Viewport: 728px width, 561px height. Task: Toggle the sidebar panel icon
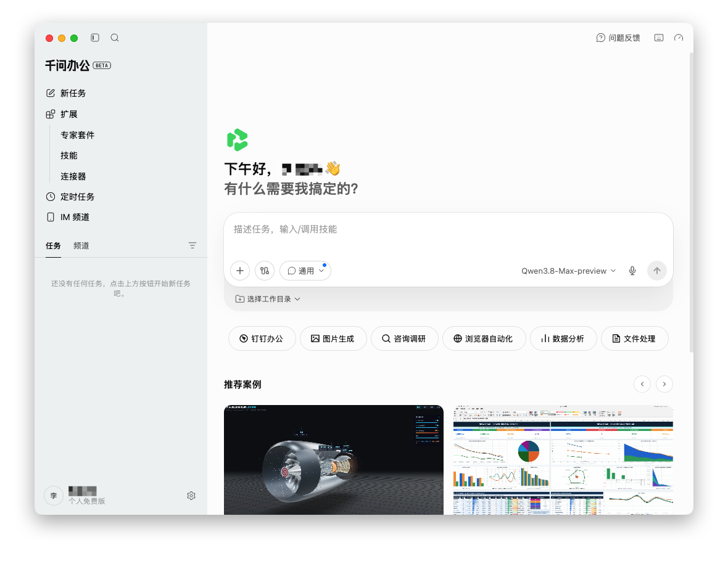pyautogui.click(x=95, y=38)
